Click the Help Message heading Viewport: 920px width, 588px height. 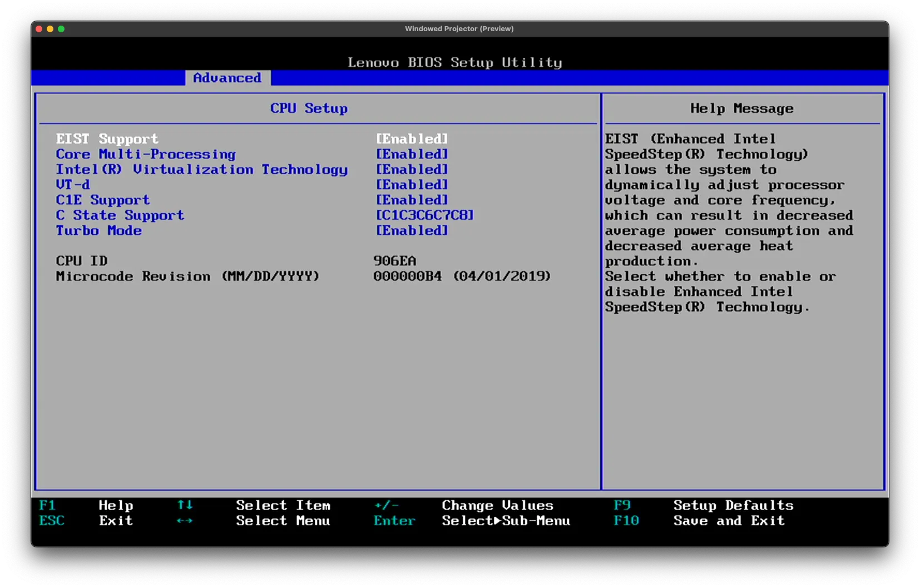click(x=742, y=108)
